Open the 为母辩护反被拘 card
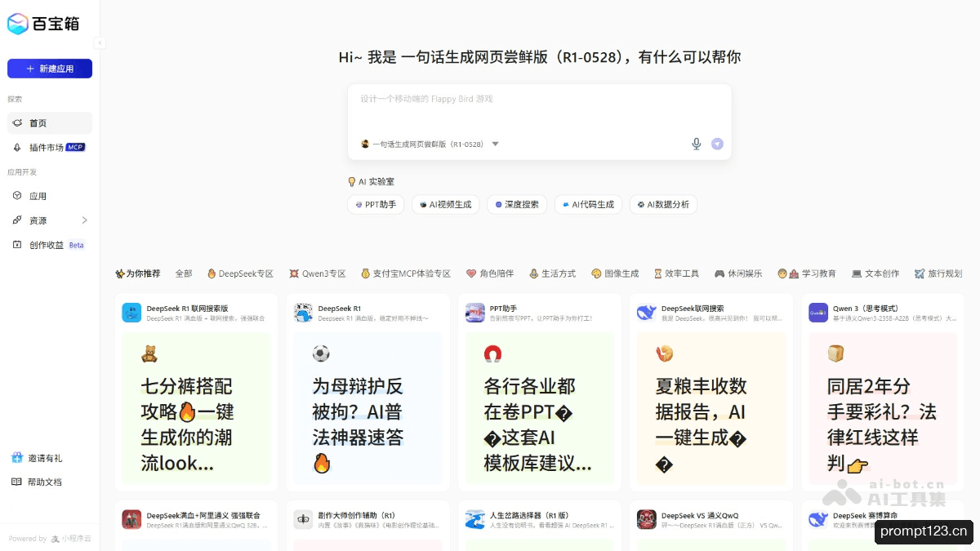 pos(367,408)
